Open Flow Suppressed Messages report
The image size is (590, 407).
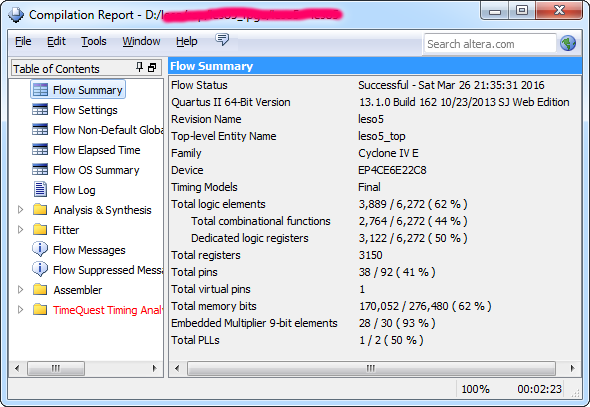[108, 270]
